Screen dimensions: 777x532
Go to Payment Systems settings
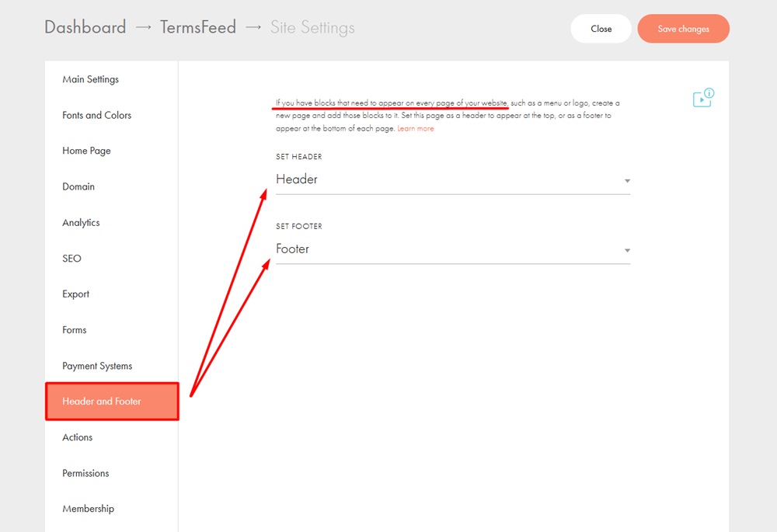(x=97, y=366)
